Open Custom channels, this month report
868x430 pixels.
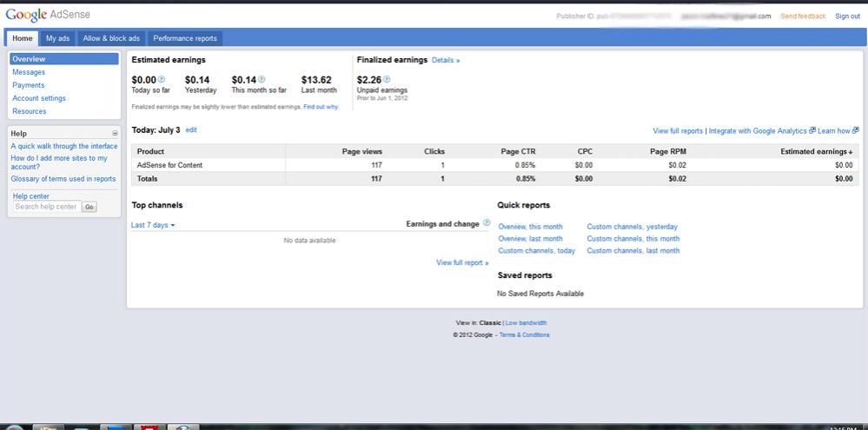(633, 239)
